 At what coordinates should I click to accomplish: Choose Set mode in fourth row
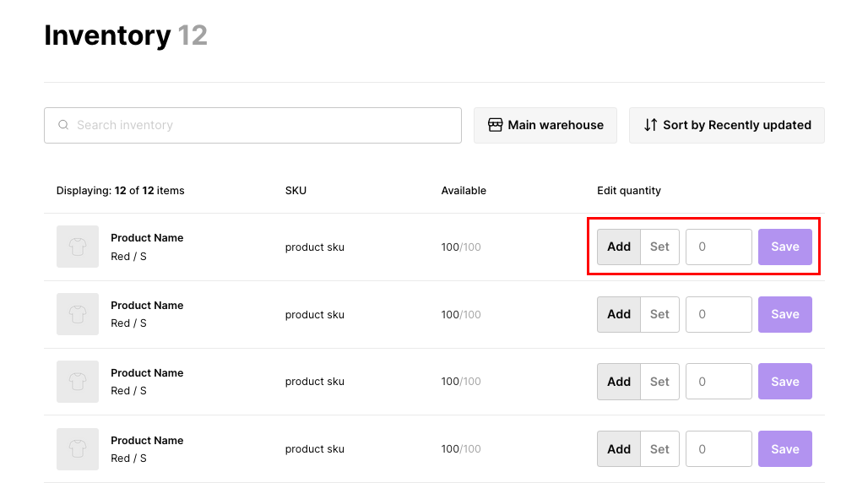pyautogui.click(x=659, y=449)
